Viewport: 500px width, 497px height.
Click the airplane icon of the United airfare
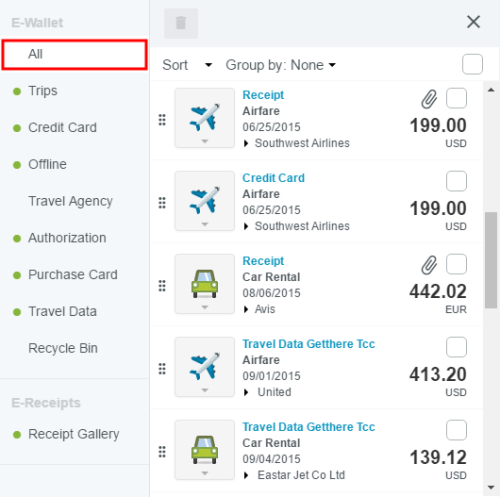(205, 367)
